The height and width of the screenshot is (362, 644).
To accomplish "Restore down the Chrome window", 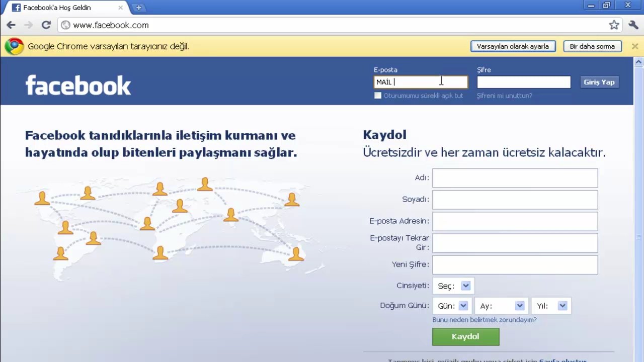I will [x=606, y=6].
